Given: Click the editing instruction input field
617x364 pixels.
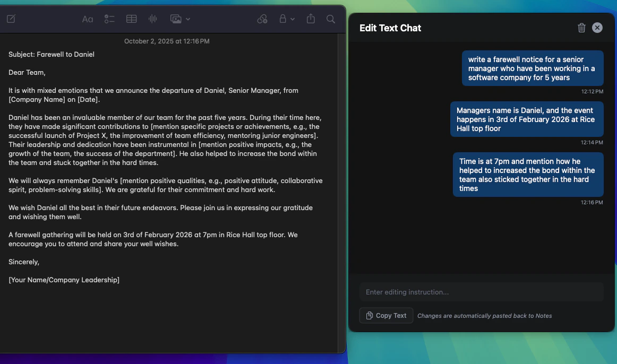Looking at the screenshot, I should click(482, 292).
